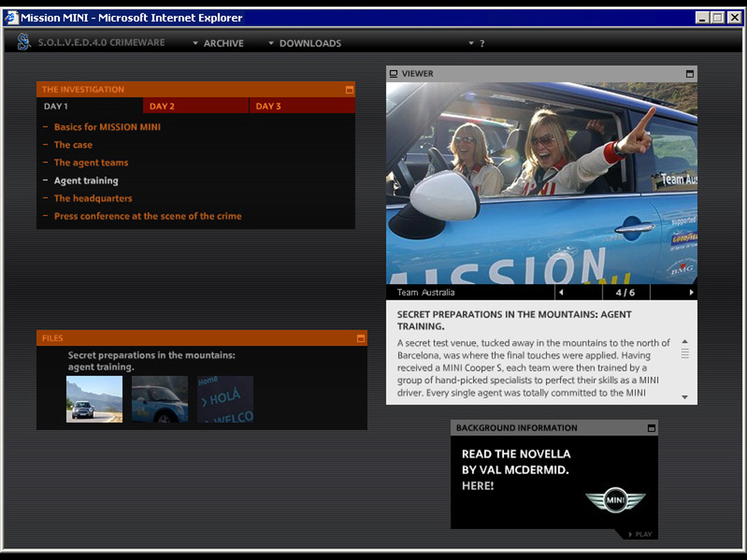The image size is (747, 560).
Task: Close the Mission MINI browser window
Action: [x=735, y=18]
